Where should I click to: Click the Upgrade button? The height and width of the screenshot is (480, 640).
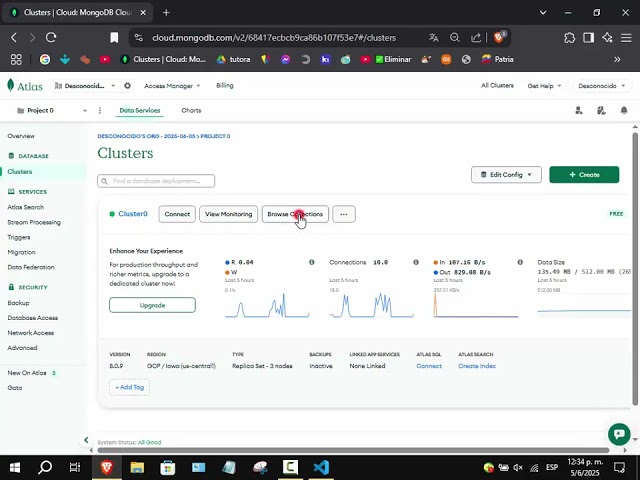click(x=152, y=305)
